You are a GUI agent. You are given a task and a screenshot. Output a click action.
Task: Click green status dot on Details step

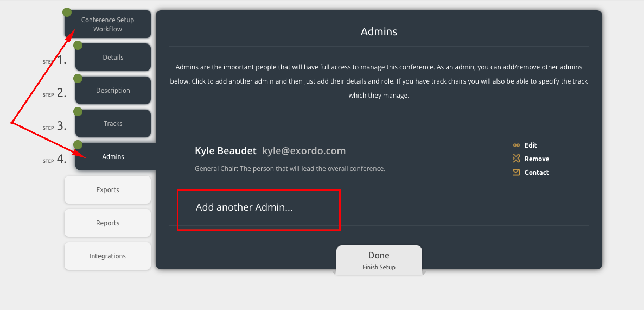pos(78,45)
